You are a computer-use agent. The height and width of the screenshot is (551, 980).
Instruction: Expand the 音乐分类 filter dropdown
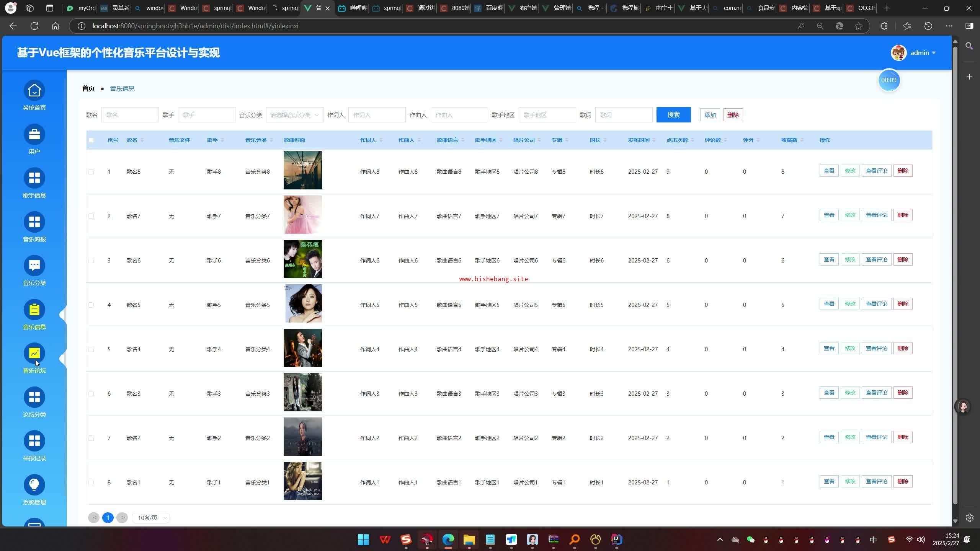click(x=294, y=115)
